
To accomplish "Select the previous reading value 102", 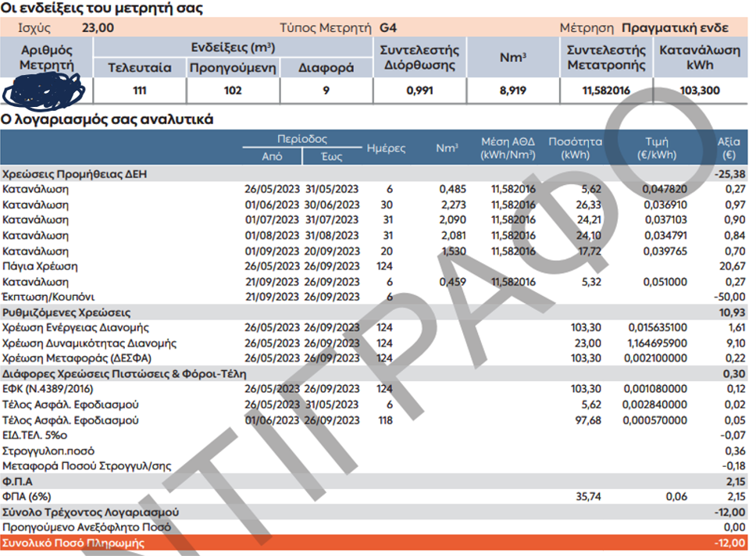I will tap(233, 90).
